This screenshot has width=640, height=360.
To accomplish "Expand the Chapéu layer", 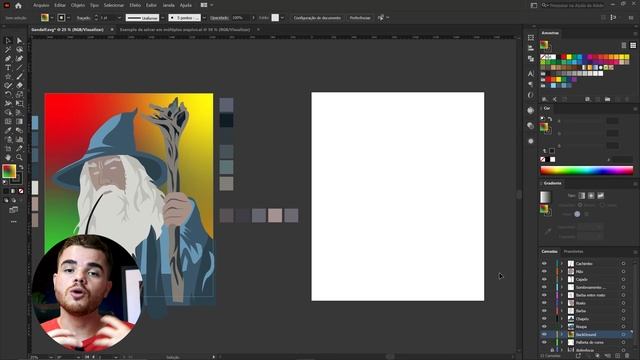I will tap(562, 319).
